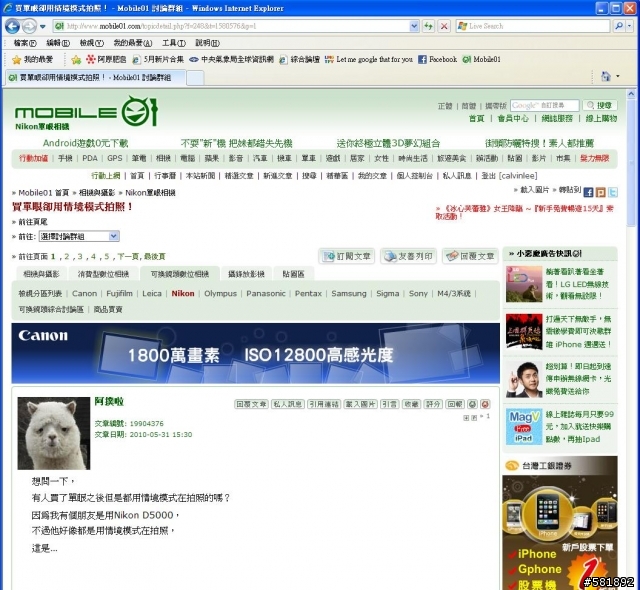Go to 最後頁 last page
Viewport: 640px width, 590px height.
tap(155, 257)
